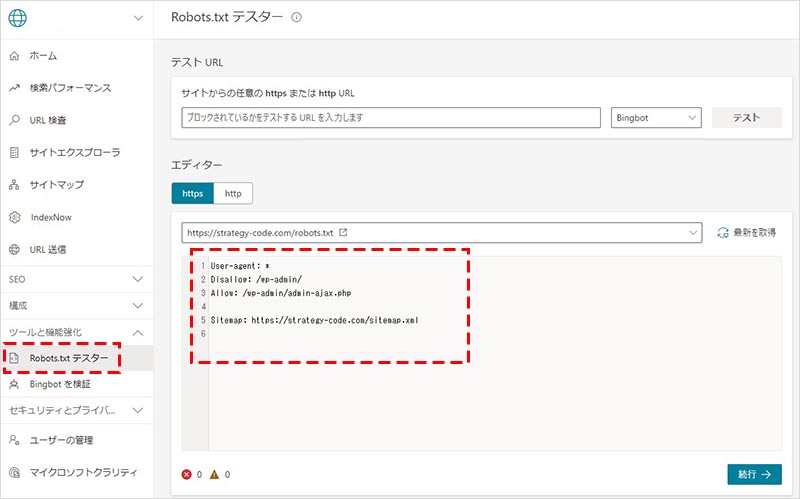
Task: Click the refresh icon for 最新を取得
Action: 723,232
